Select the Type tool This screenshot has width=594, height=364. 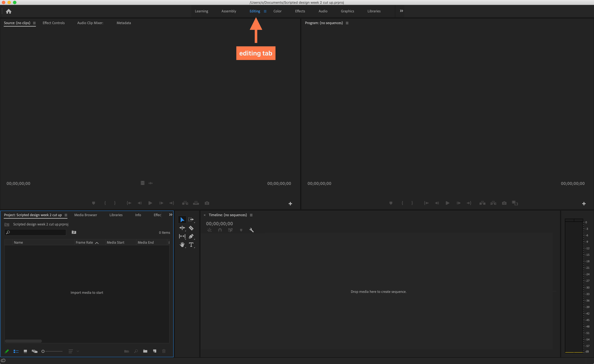point(191,245)
